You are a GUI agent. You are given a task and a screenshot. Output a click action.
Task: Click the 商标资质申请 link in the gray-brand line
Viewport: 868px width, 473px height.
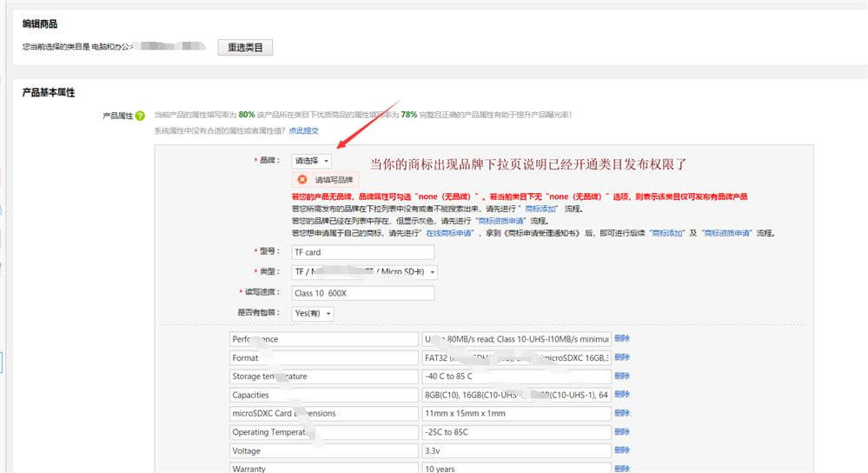[500, 222]
